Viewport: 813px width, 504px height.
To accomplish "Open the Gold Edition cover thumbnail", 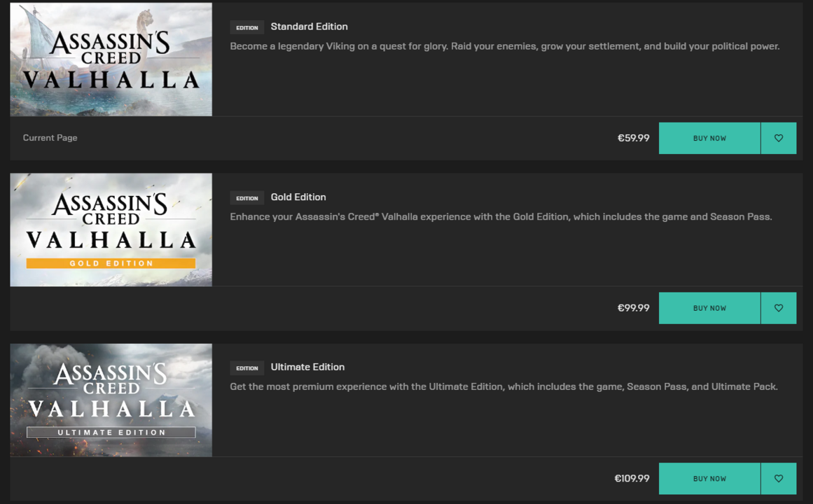I will (x=111, y=230).
